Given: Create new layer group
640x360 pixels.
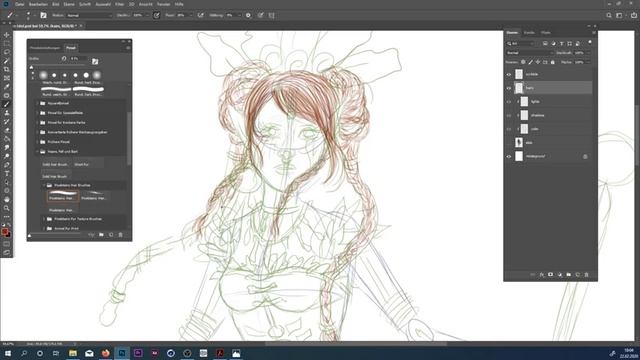Looking at the screenshot, I should pos(569,275).
